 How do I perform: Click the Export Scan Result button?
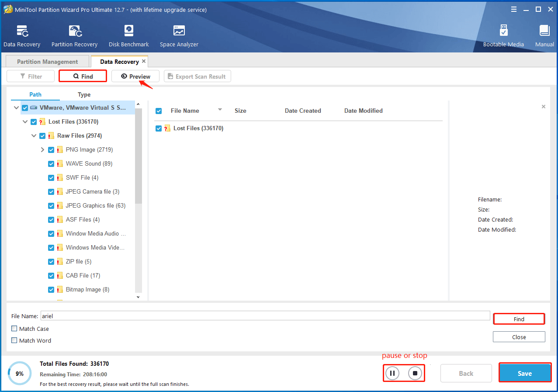click(197, 76)
